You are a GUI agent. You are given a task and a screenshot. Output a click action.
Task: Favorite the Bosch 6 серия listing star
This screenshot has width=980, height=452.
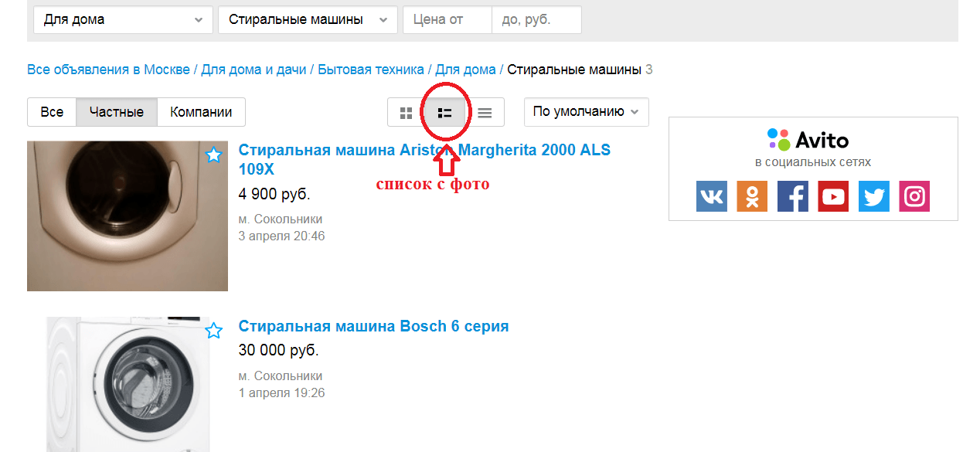(214, 331)
